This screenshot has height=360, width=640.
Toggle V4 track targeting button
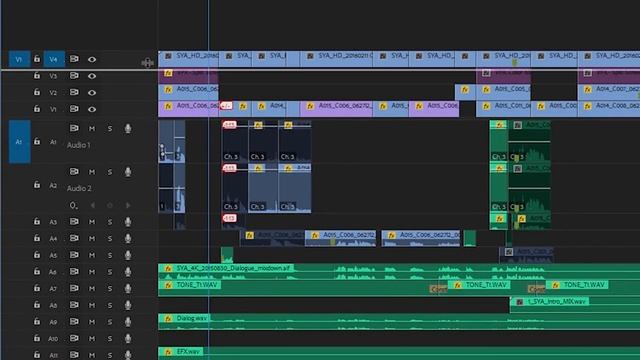[x=54, y=59]
